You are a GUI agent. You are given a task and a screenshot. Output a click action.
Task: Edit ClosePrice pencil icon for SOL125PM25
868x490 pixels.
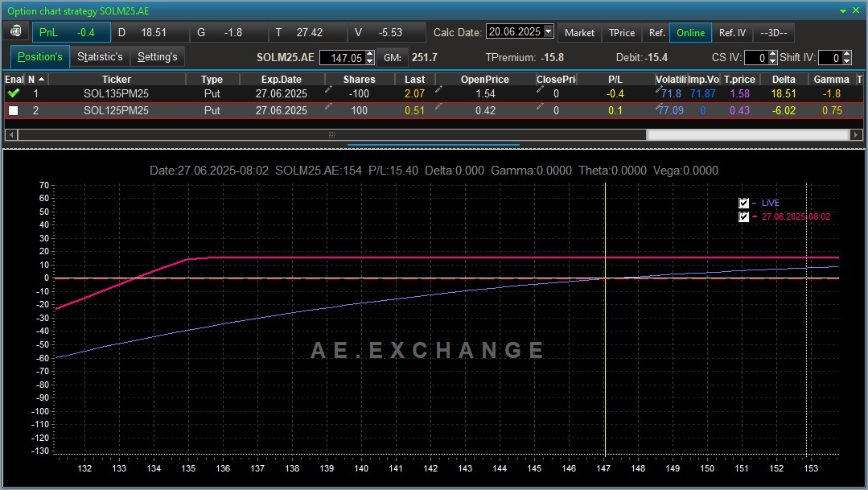pos(541,105)
